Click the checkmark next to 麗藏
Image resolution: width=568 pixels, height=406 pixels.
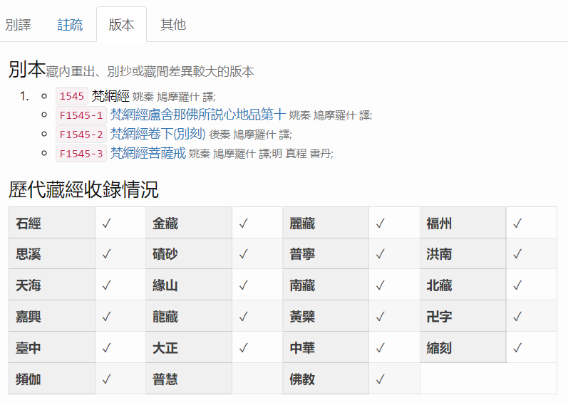pos(380,223)
